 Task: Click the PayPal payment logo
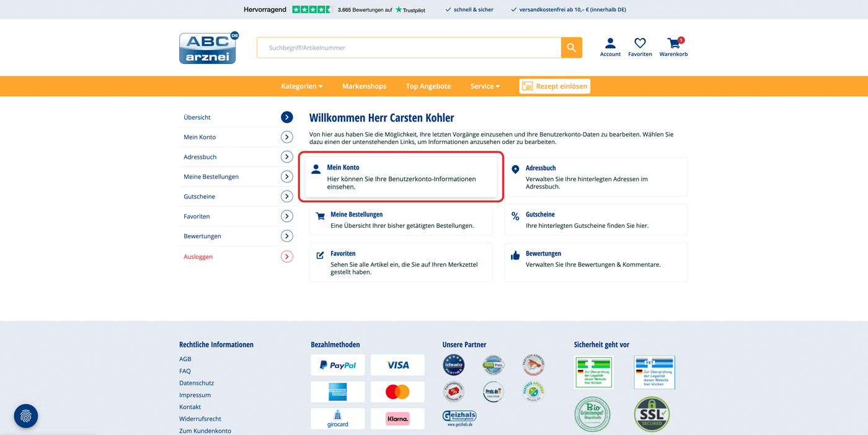click(338, 365)
